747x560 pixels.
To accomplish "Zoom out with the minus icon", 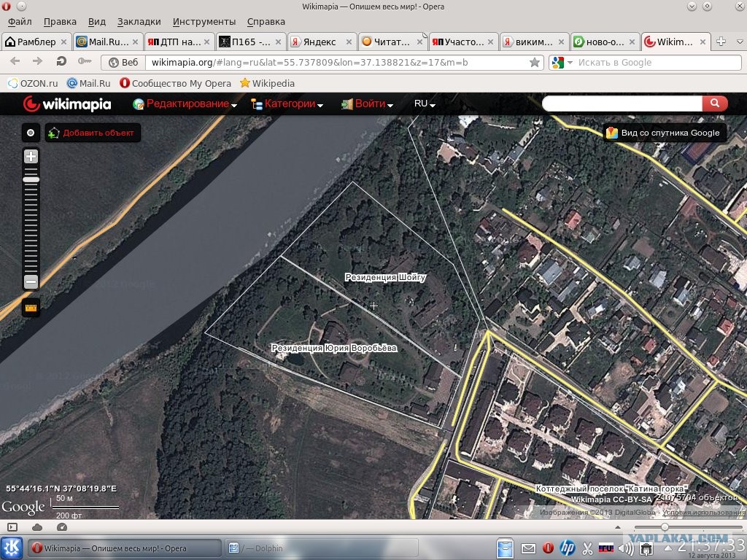I will pyautogui.click(x=30, y=281).
